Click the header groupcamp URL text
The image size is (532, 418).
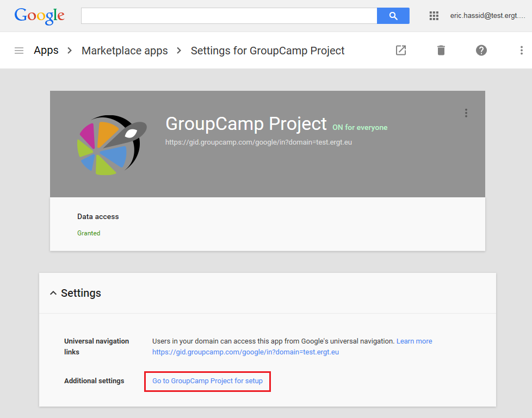(x=258, y=142)
